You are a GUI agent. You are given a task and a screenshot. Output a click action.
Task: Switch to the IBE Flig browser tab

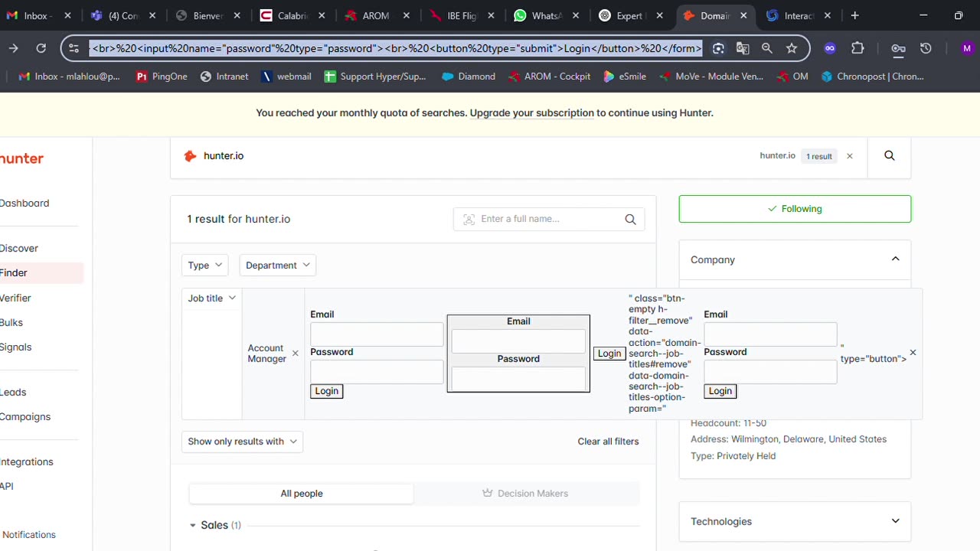[462, 15]
